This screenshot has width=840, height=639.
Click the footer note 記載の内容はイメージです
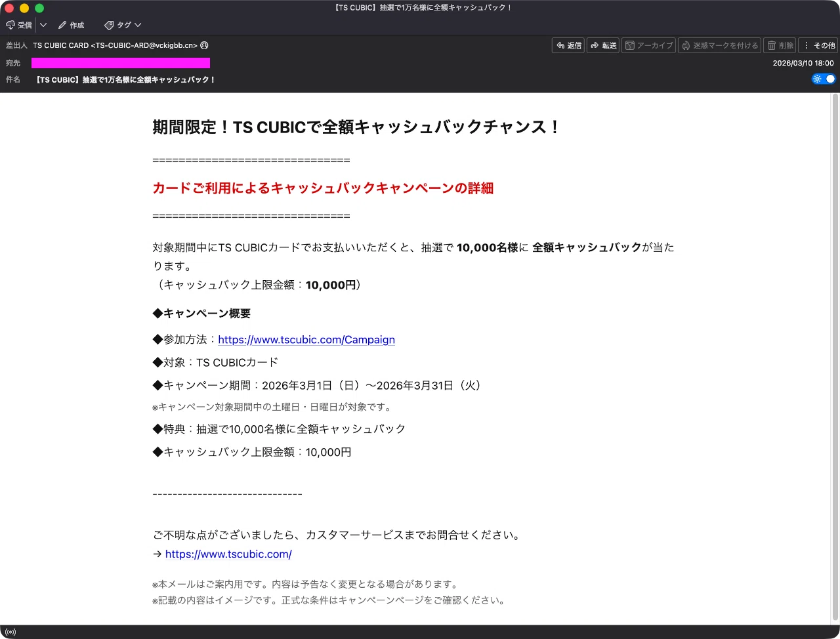(x=329, y=600)
